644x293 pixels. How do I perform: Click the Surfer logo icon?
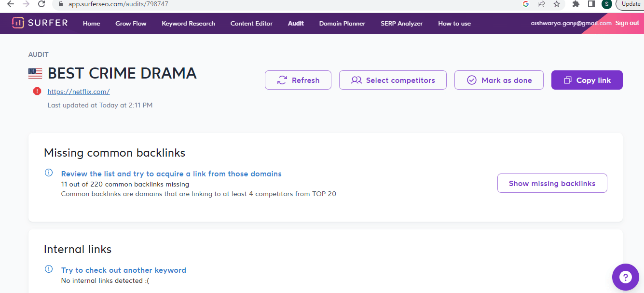[18, 23]
